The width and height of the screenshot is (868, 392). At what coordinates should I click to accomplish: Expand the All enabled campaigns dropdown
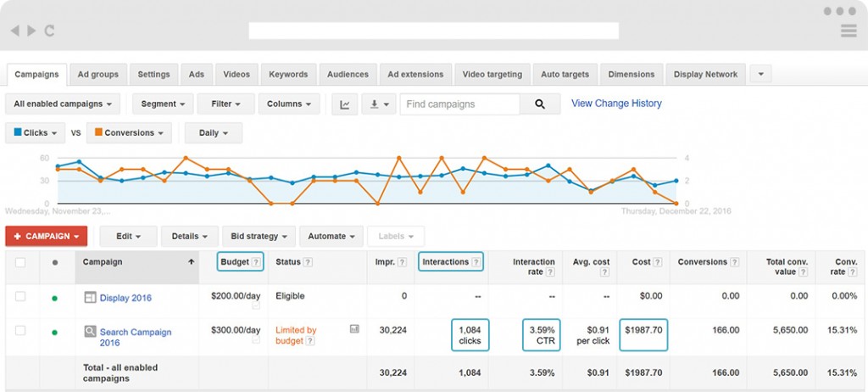pos(63,104)
